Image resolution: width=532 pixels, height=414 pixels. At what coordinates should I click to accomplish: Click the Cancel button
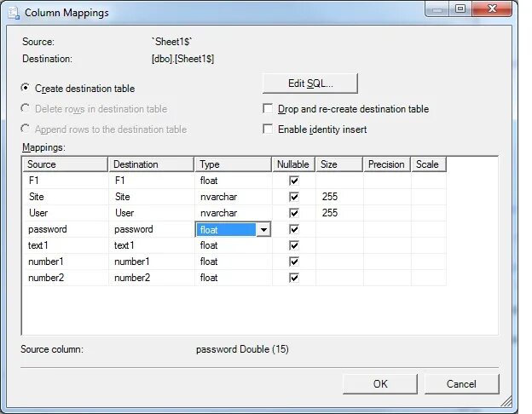(461, 384)
